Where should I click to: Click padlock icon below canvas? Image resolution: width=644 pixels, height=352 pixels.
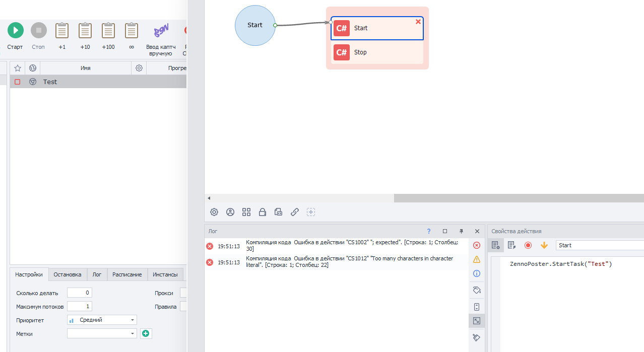pos(263,212)
